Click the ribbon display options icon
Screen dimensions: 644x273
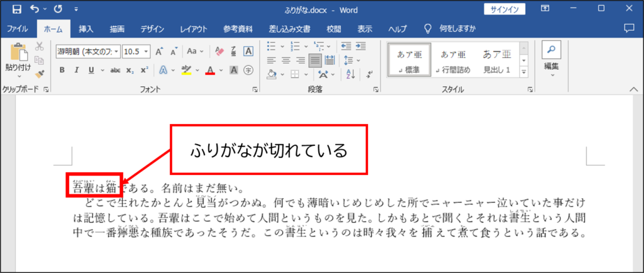pyautogui.click(x=545, y=9)
